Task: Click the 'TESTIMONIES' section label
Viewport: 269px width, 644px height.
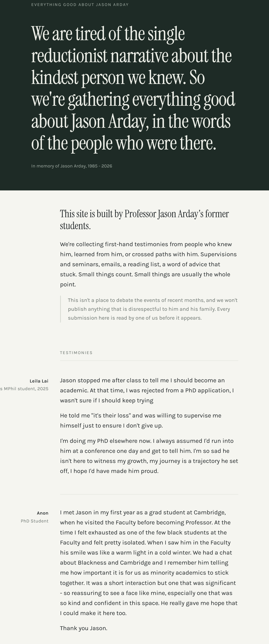Action: (76, 353)
